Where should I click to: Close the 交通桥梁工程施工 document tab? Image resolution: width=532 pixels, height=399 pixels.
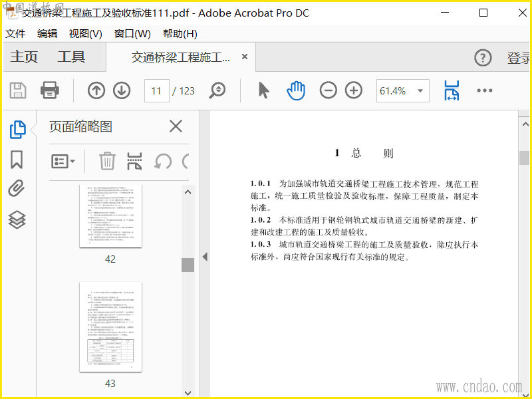tap(245, 57)
